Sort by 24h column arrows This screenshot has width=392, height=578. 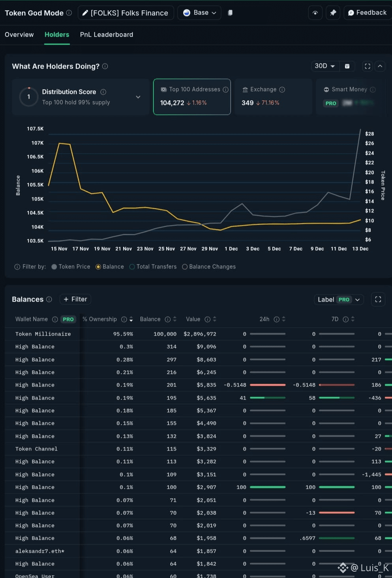(x=283, y=319)
